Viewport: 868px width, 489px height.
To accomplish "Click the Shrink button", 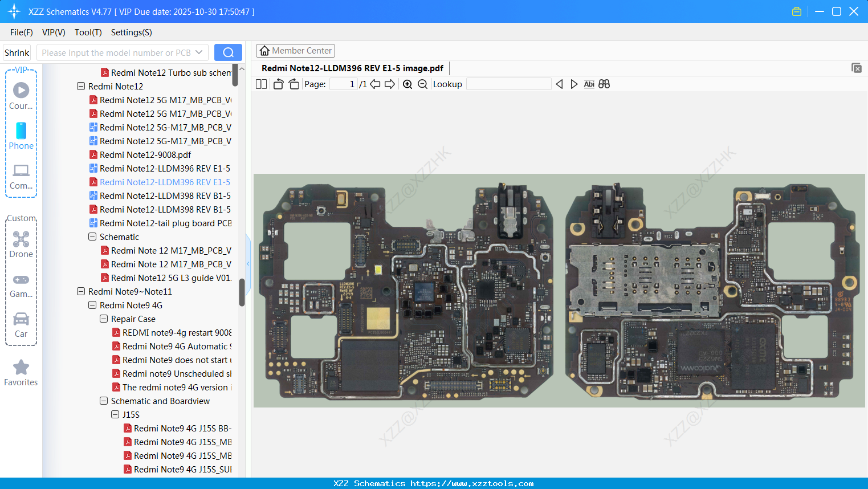I will (17, 52).
